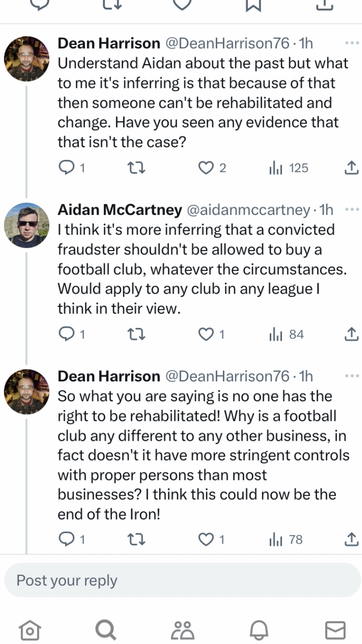
Task: View analytics showing 125 views
Action: pos(289,168)
